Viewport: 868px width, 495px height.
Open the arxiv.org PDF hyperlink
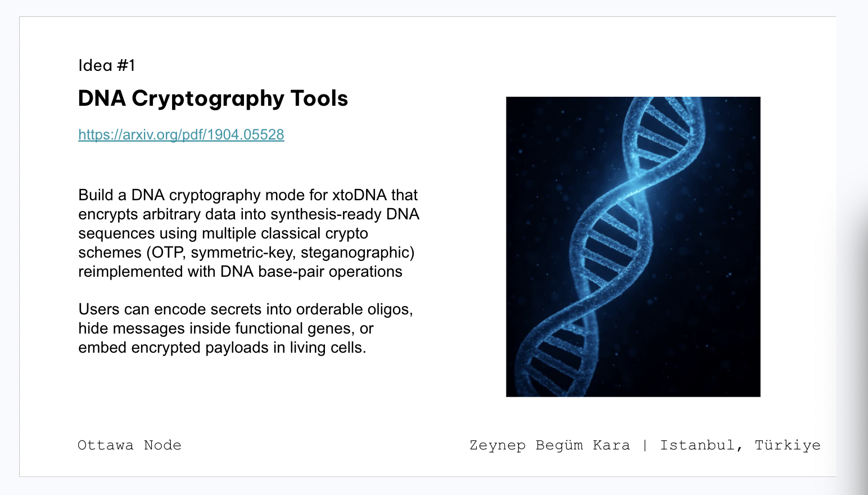pos(181,135)
